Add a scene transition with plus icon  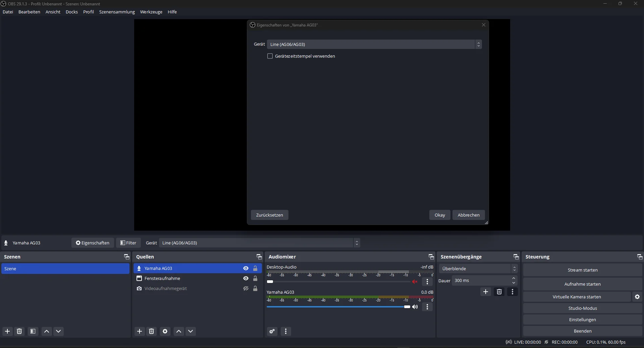(486, 292)
